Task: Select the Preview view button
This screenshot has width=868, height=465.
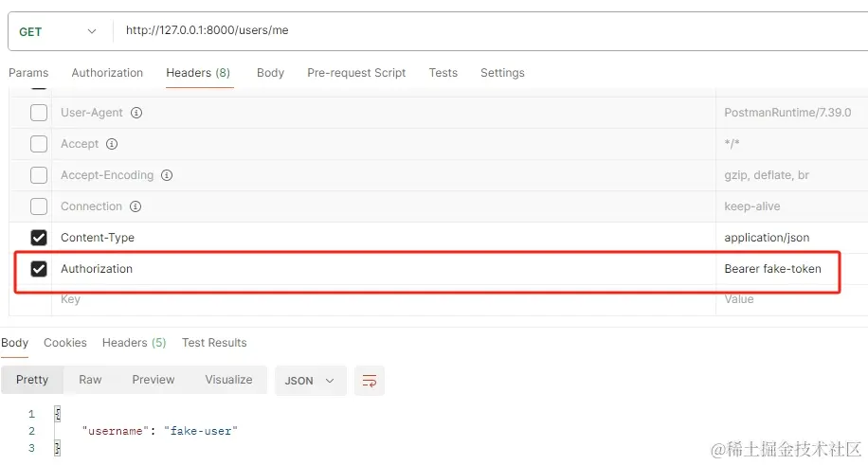Action: [154, 380]
